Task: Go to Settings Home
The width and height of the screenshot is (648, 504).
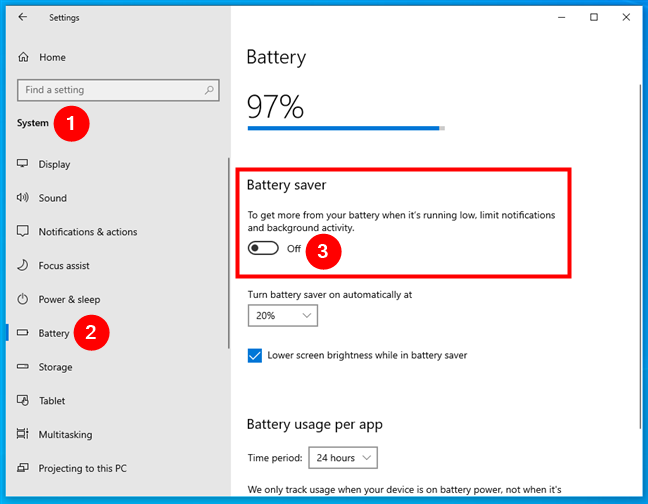Action: coord(117,57)
